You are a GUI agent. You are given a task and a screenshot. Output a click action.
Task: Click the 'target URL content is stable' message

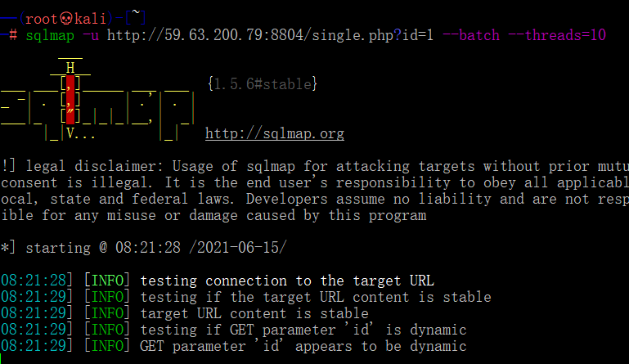tap(254, 313)
